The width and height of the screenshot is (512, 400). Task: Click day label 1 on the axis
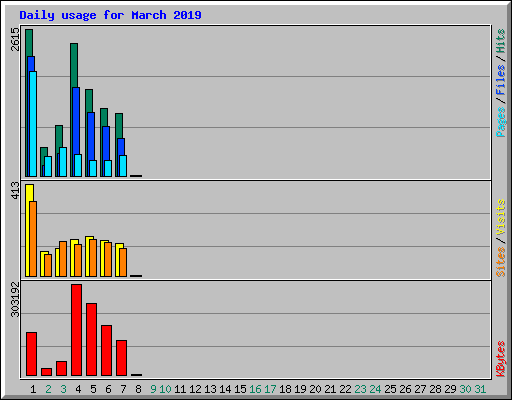[x=33, y=389]
